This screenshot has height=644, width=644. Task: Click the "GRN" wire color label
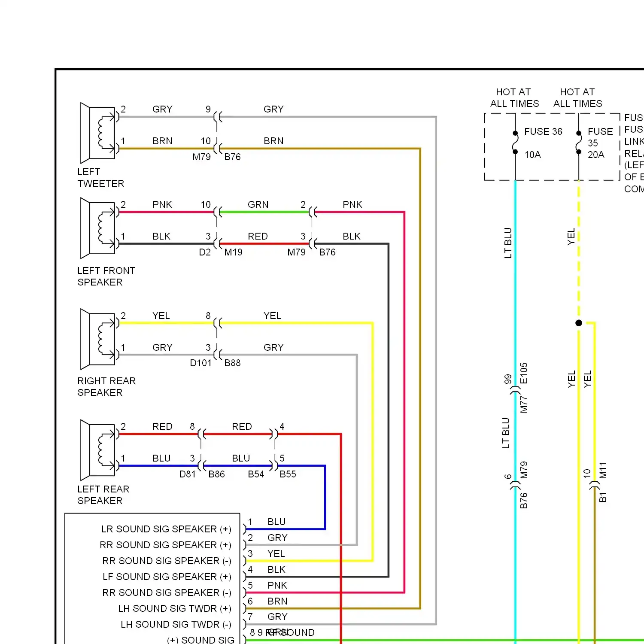[x=258, y=205]
